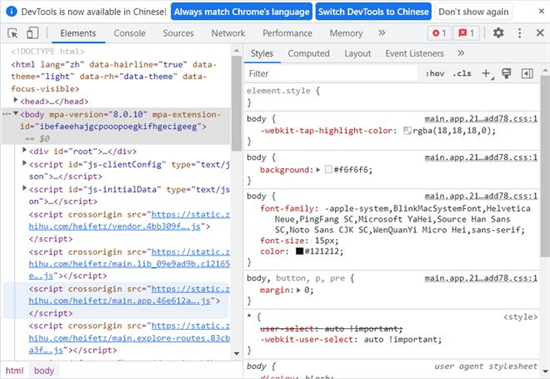Click the issues flag badge
Image resolution: width=550 pixels, height=379 pixels.
pos(466,33)
